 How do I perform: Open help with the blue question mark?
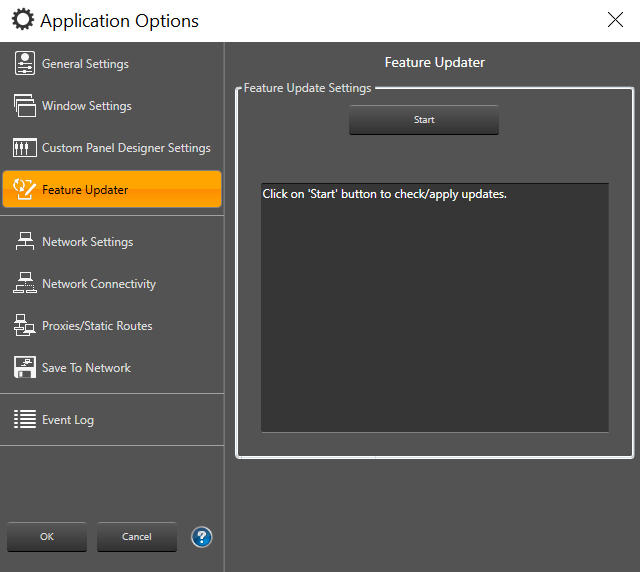202,537
